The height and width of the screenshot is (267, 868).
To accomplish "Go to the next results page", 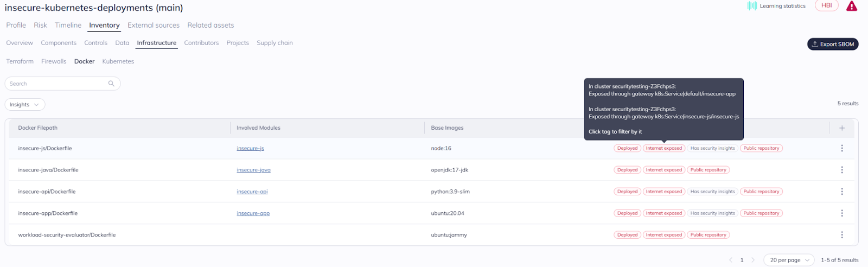I will [x=753, y=260].
